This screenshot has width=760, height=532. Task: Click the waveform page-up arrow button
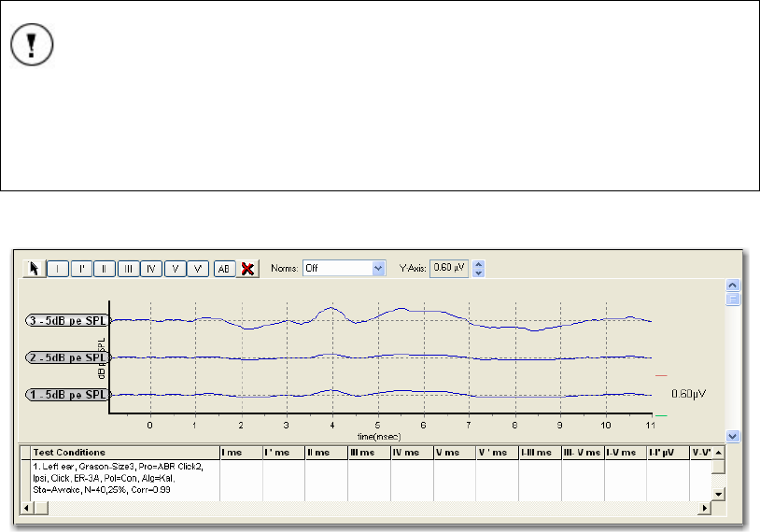733,285
